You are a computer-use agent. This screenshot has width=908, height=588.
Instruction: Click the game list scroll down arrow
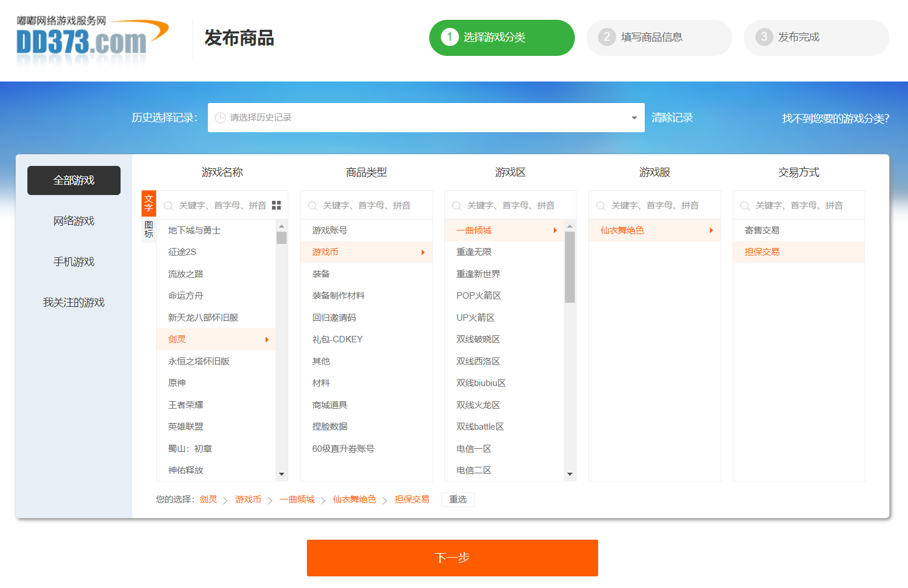coord(281,474)
